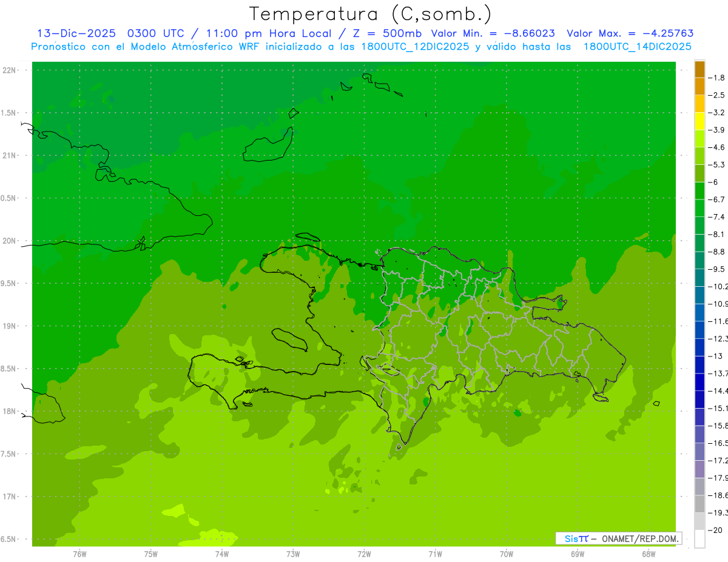Click the "-3.2" color scale value
Viewport: 728px width, 562px height.
point(716,113)
